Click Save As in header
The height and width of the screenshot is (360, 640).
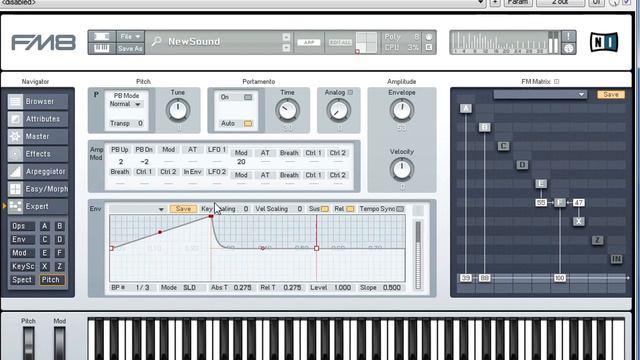pos(130,49)
